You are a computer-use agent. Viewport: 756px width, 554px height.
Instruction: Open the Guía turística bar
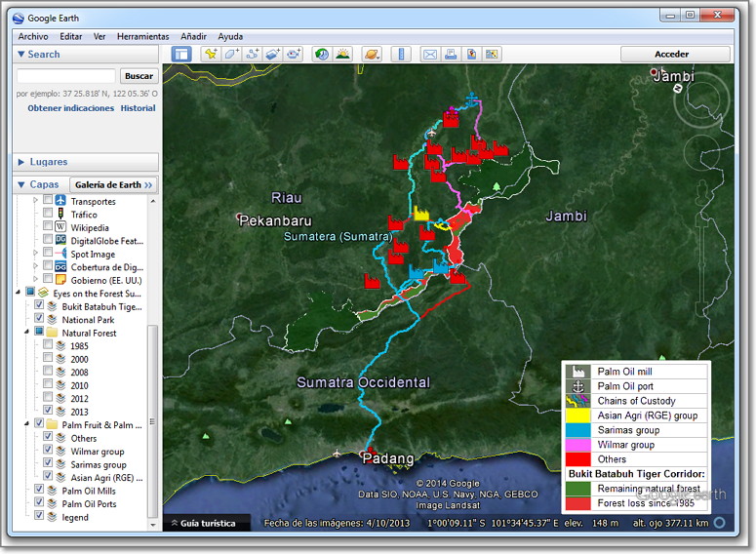pos(207,523)
